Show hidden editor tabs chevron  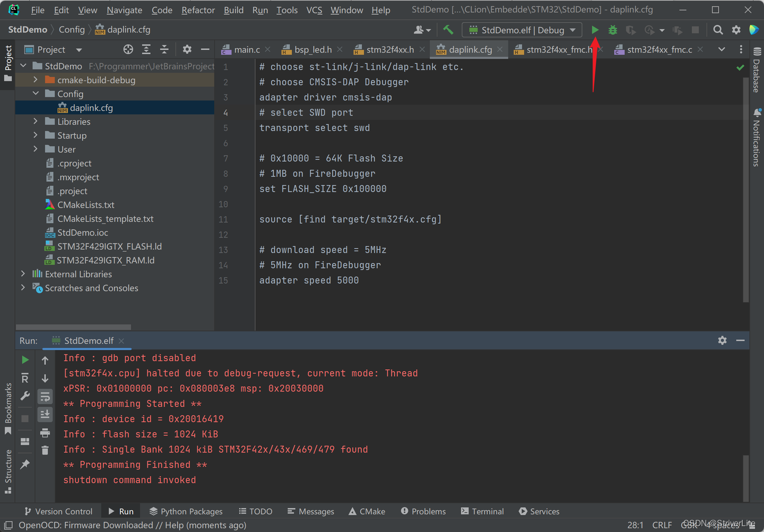coord(722,49)
